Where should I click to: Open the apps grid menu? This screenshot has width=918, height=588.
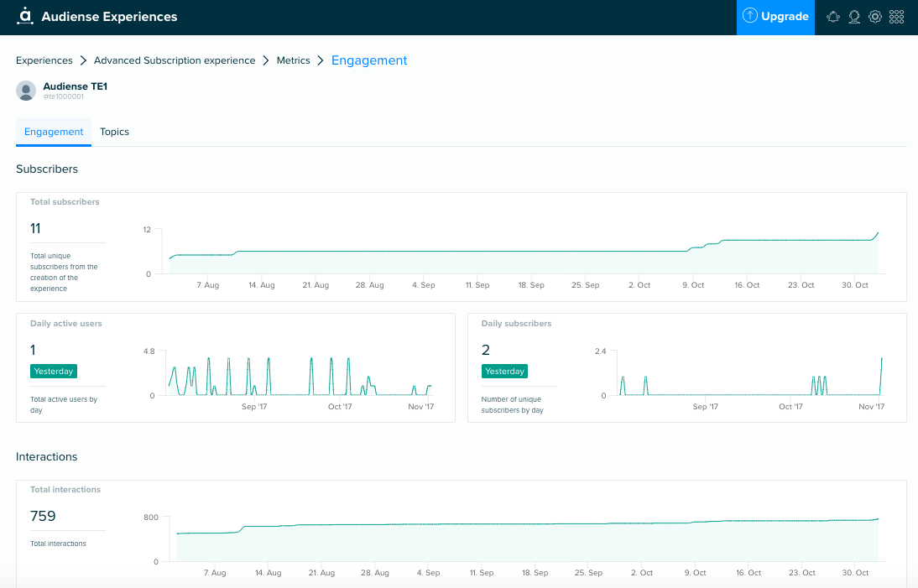point(896,17)
